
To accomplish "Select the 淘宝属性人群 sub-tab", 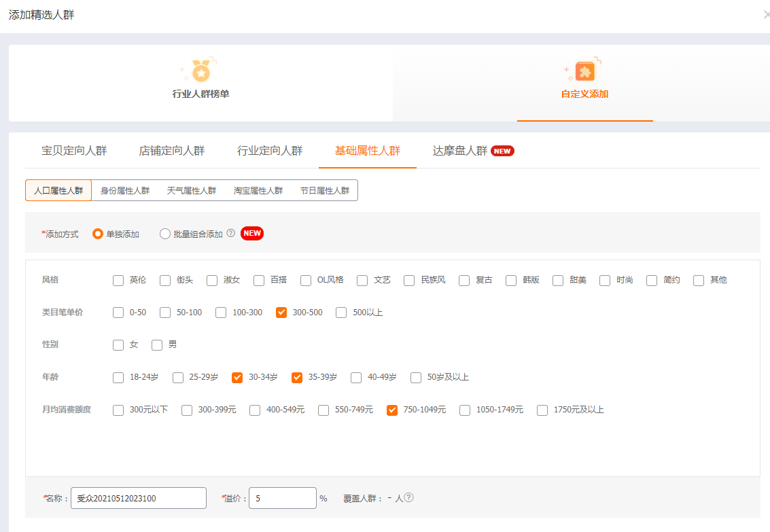I will pos(258,190).
